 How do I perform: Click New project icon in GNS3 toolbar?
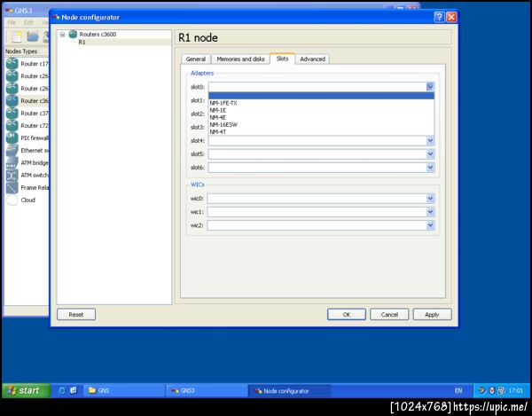(17, 36)
